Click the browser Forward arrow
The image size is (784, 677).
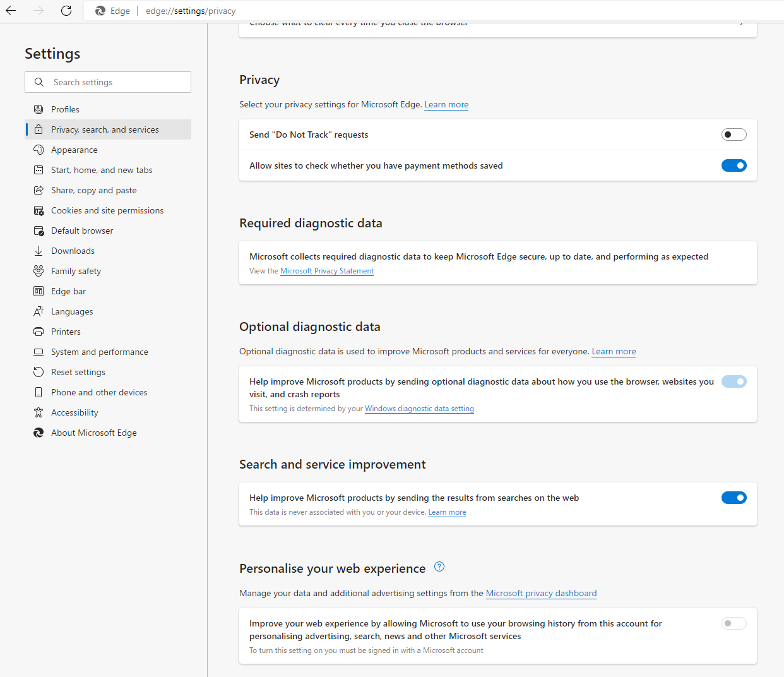click(39, 11)
